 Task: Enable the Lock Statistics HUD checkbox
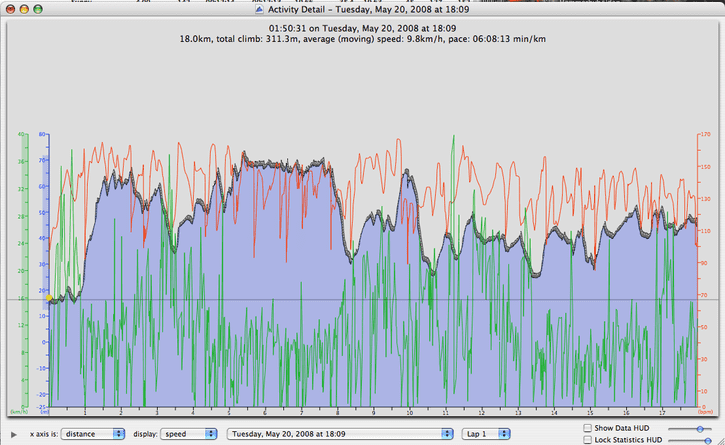point(588,439)
